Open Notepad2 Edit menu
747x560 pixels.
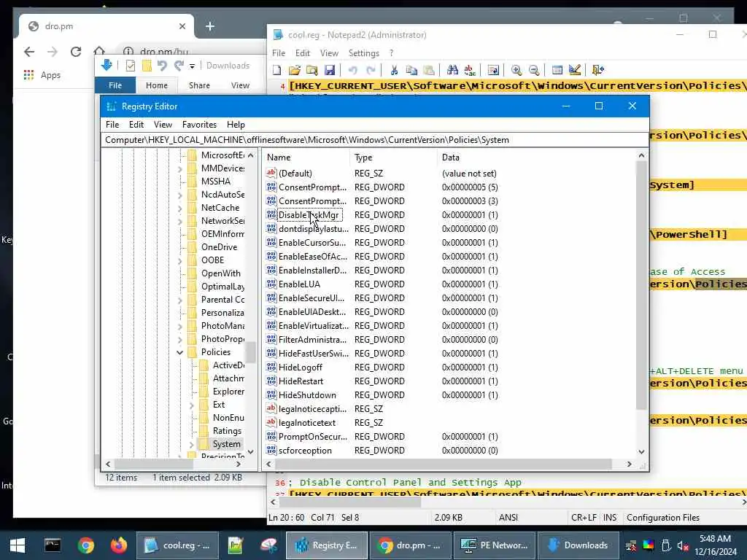pos(303,53)
